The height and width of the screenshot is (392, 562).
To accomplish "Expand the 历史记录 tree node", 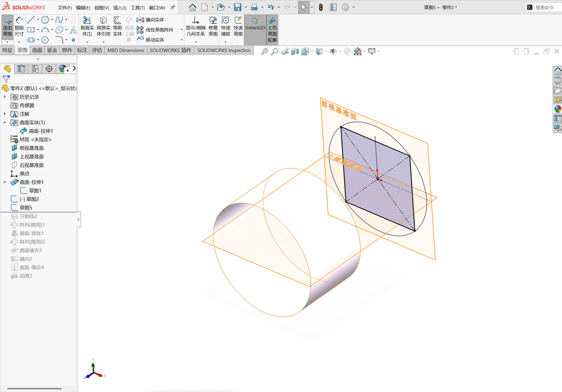I will [4, 96].
